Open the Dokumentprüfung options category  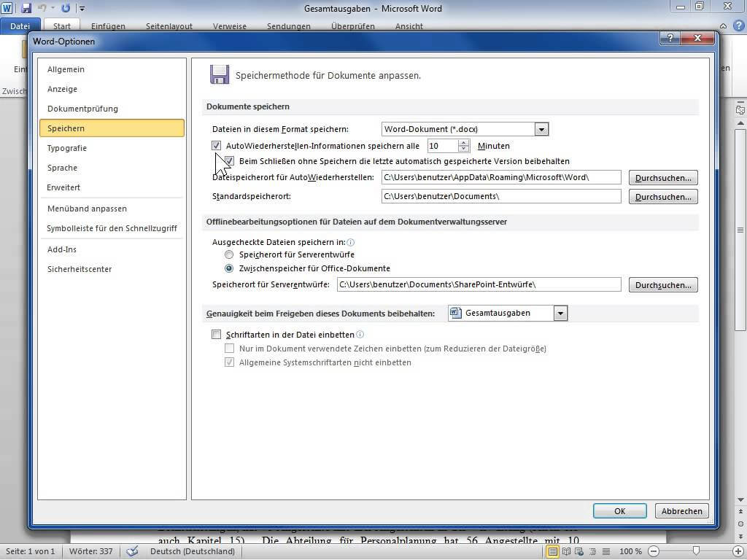[x=112, y=109]
